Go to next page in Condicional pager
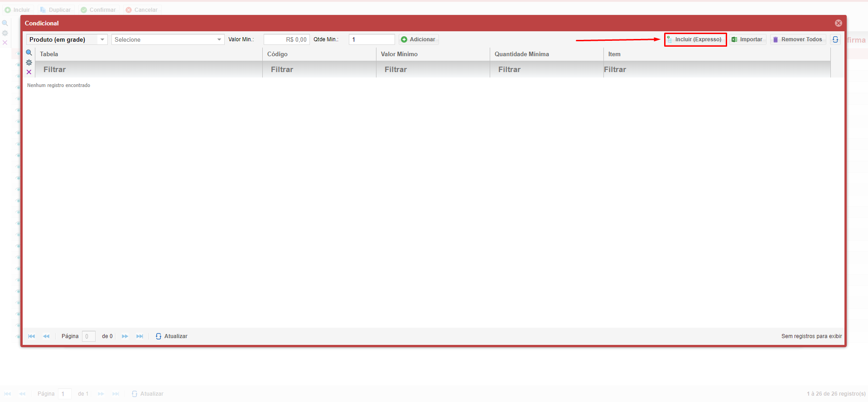The width and height of the screenshot is (868, 402). 125,336
